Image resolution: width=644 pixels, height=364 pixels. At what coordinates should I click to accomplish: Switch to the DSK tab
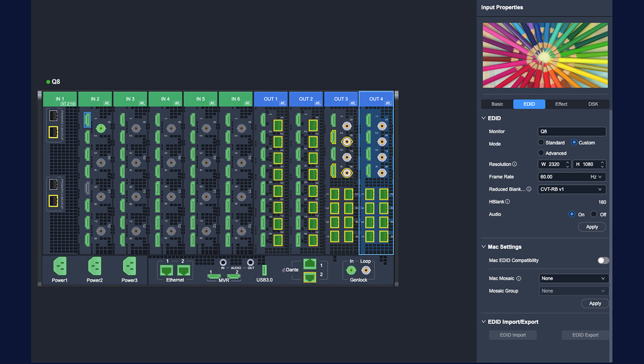tap(593, 104)
